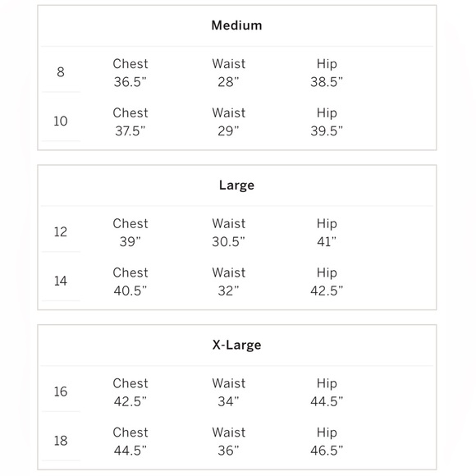The height and width of the screenshot is (476, 476).
Task: Click the 41" hip value
Action: click(x=327, y=242)
